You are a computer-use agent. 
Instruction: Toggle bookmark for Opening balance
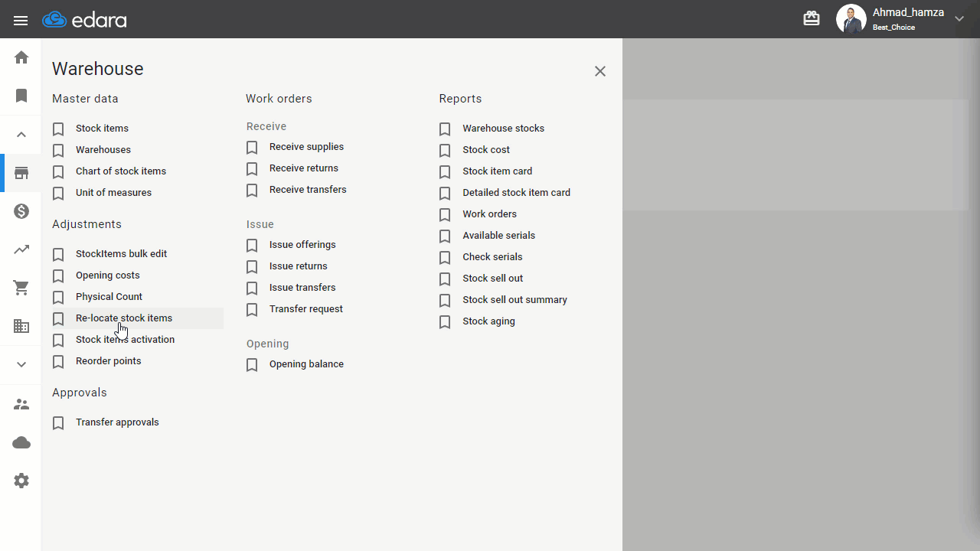[252, 365]
